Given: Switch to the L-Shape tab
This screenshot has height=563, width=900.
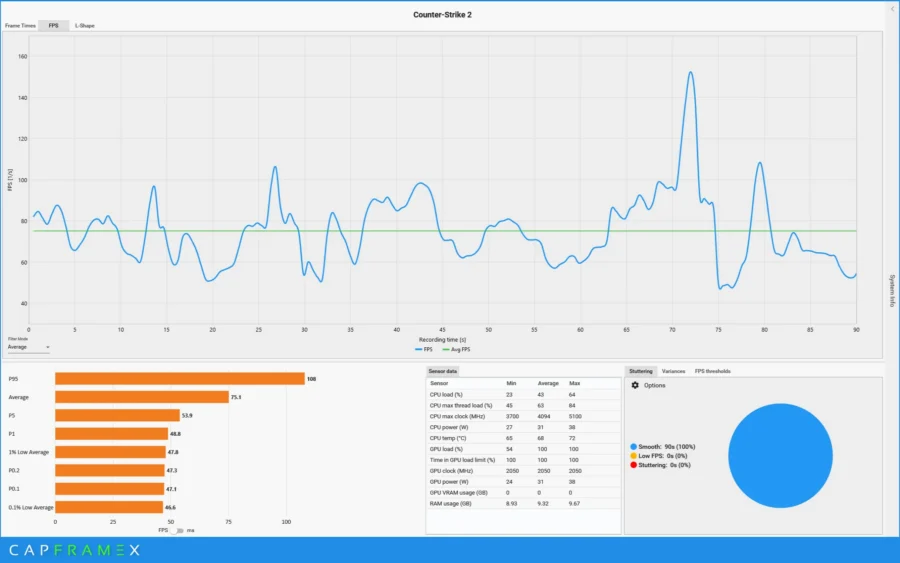Looking at the screenshot, I should pyautogui.click(x=84, y=26).
